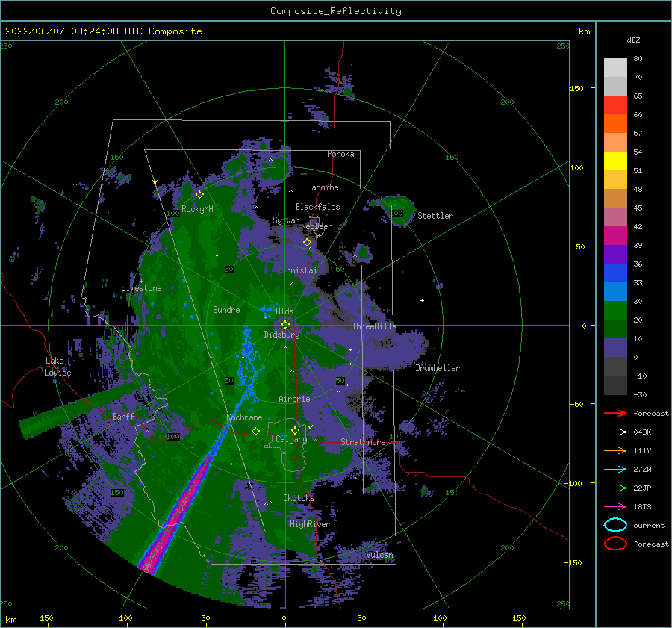This screenshot has width=672, height=628.
Task: Click the Lake Louise label
Action: coord(57,367)
